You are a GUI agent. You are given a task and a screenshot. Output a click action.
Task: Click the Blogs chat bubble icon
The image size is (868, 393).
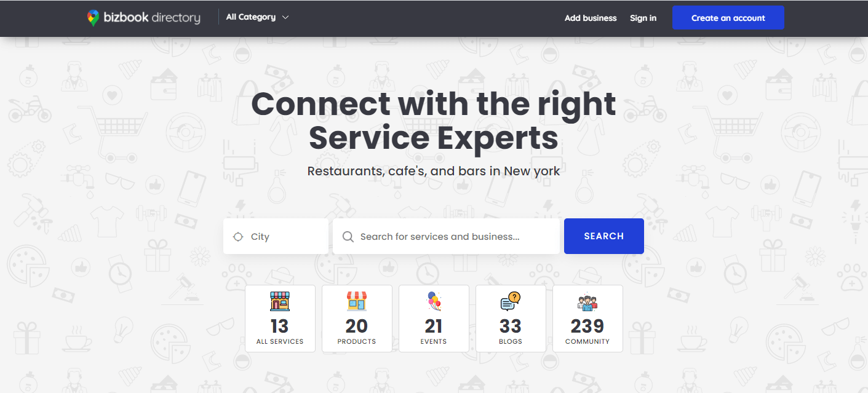coord(511,301)
